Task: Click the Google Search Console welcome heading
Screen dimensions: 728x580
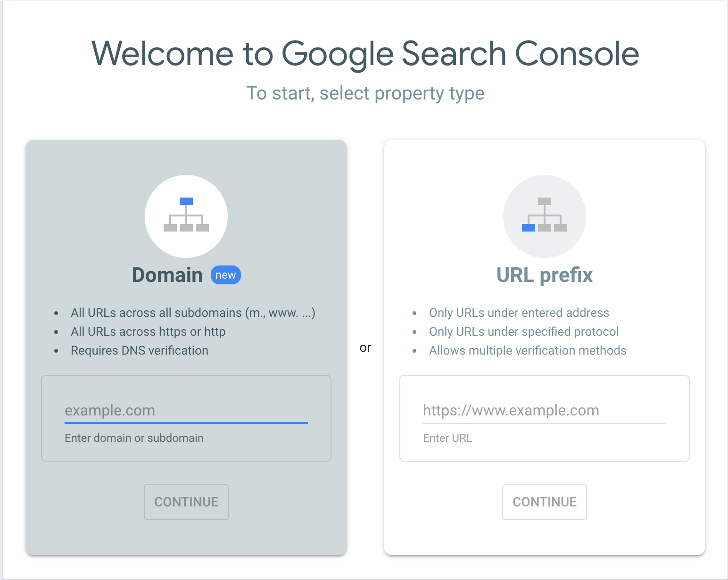Action: pos(365,53)
